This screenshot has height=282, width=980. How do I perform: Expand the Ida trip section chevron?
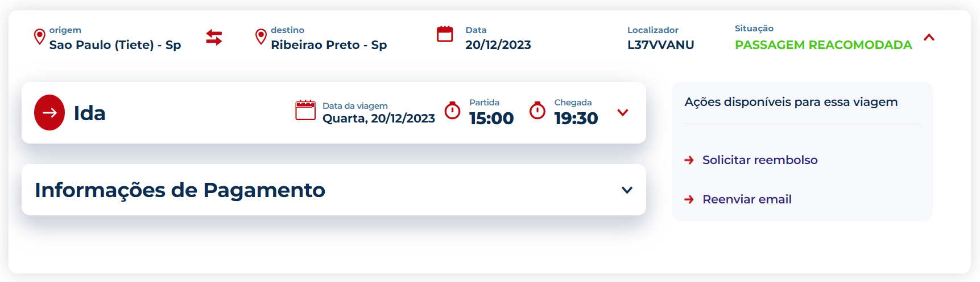pyautogui.click(x=623, y=113)
